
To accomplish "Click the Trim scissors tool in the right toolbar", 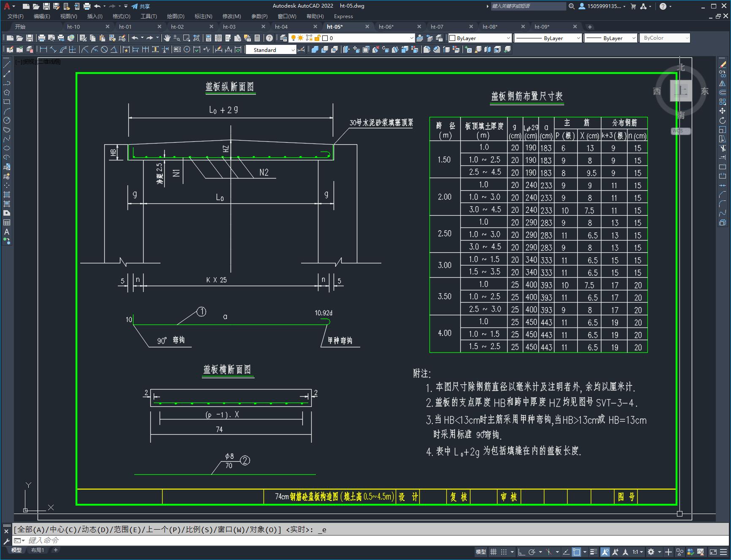I will click(723, 148).
